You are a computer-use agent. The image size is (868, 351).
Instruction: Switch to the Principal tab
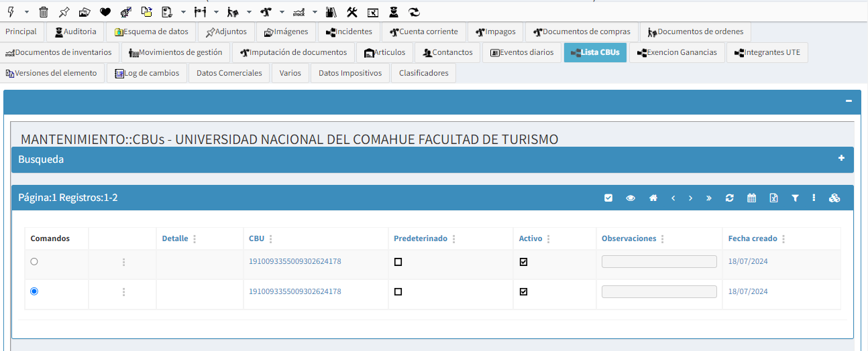pos(21,31)
